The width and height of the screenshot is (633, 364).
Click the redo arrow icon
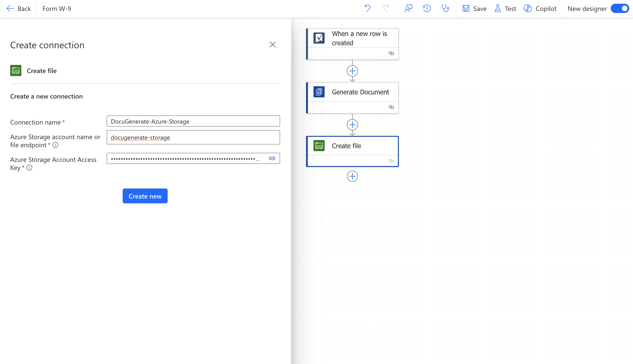click(x=386, y=9)
